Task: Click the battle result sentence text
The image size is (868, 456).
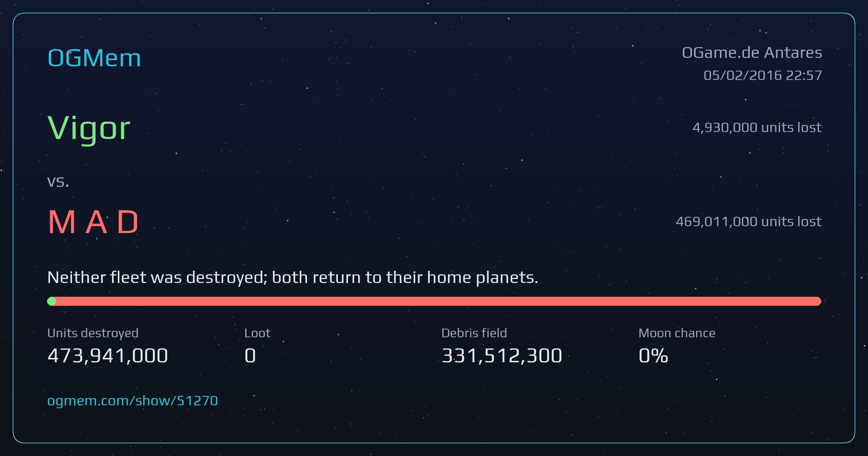Action: [x=293, y=278]
